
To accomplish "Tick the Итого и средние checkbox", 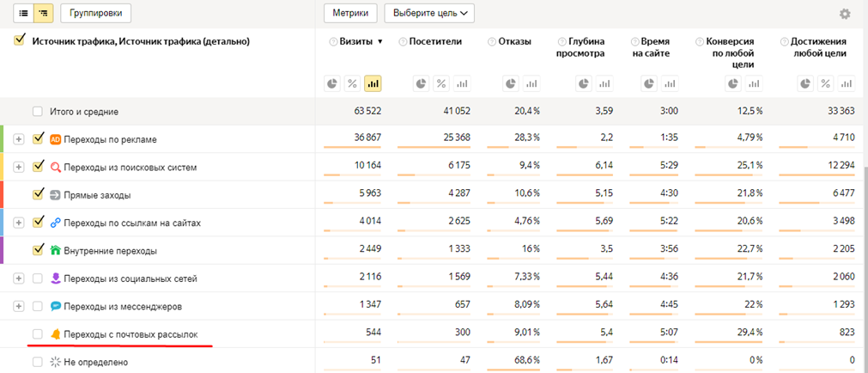I will [x=38, y=112].
